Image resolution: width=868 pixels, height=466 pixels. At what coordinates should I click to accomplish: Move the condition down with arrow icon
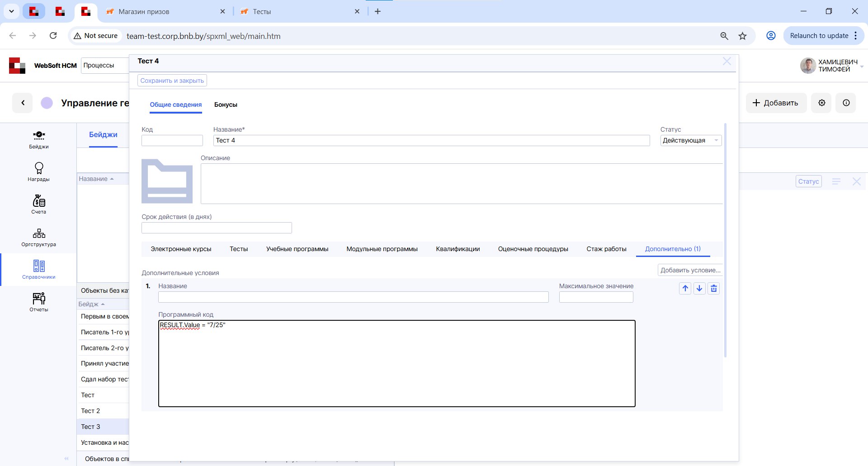click(699, 289)
